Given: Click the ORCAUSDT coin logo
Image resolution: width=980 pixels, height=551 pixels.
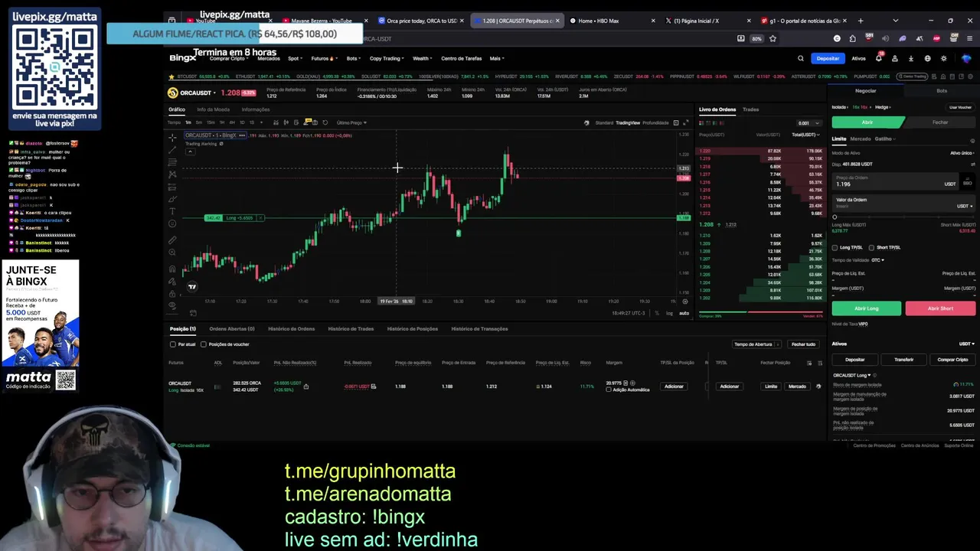Looking at the screenshot, I should point(173,93).
